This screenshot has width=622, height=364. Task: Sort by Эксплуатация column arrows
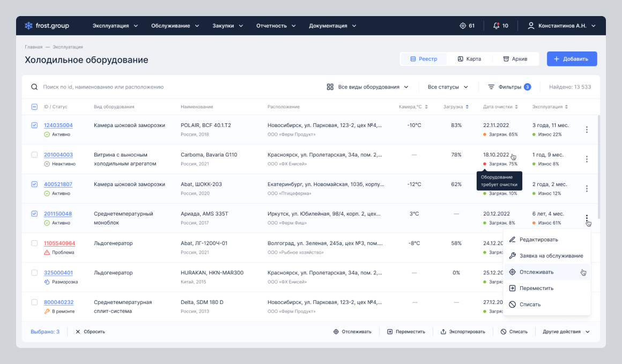pyautogui.click(x=566, y=107)
